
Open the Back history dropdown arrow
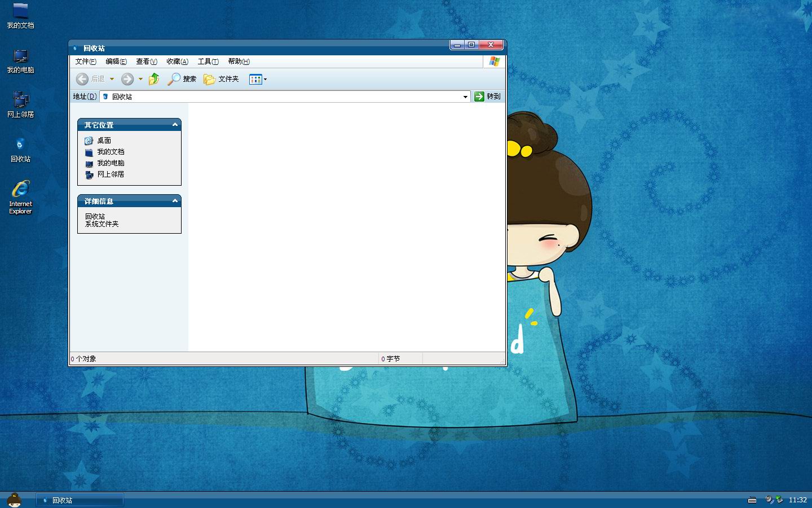pyautogui.click(x=112, y=79)
